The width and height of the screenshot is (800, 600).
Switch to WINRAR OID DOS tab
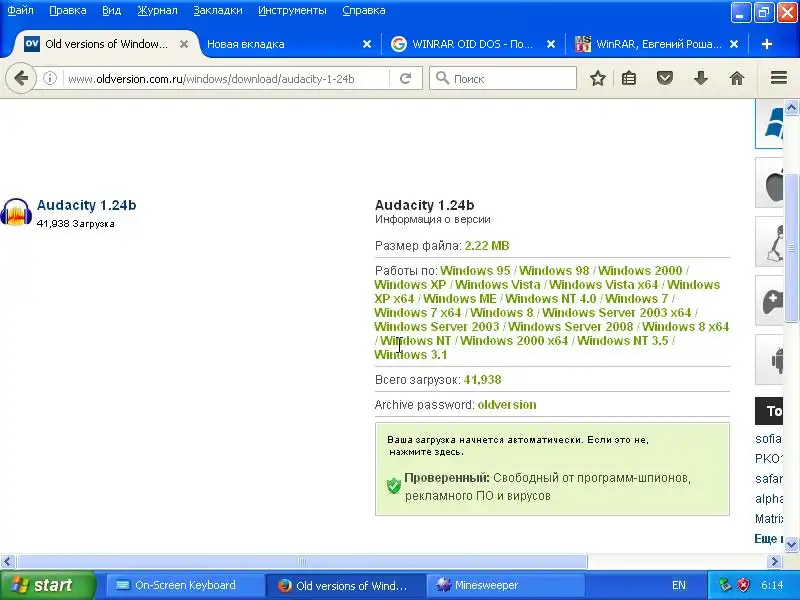[472, 44]
